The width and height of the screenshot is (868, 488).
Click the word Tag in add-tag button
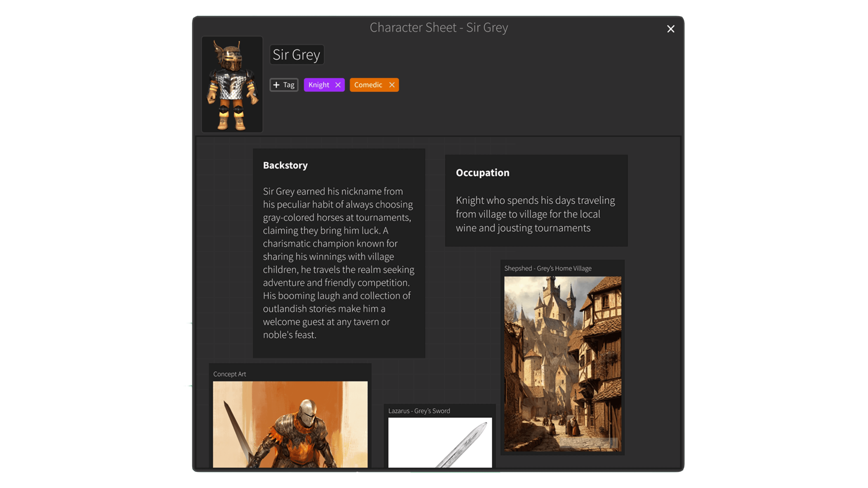[289, 85]
